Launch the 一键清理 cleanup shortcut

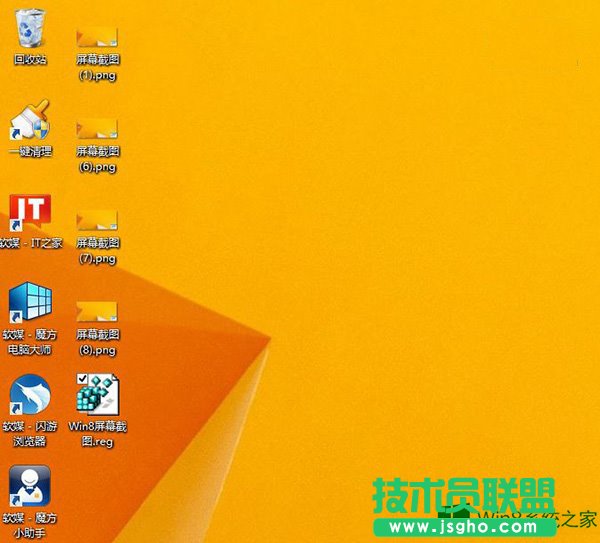pos(30,119)
